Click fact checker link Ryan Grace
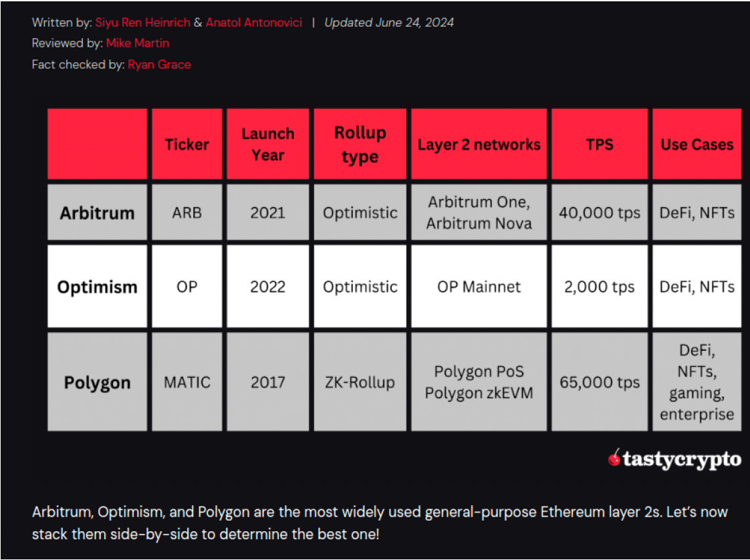 [x=159, y=64]
